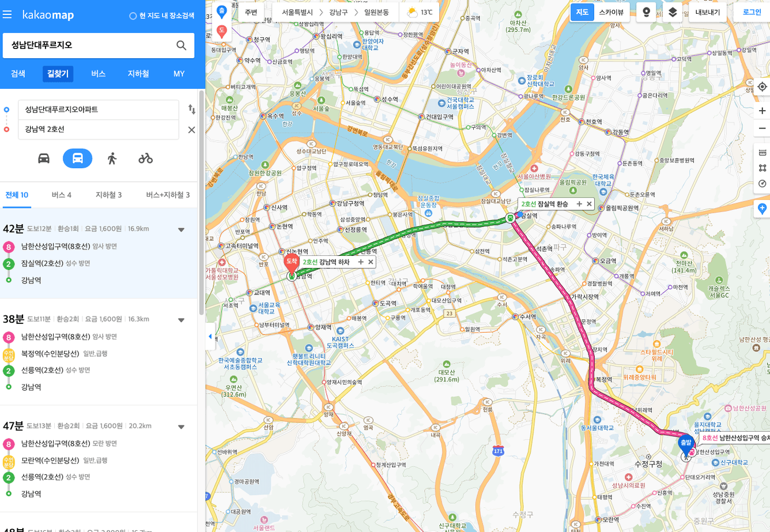Click the 내보내기 export button
Image resolution: width=770 pixels, height=532 pixels.
tap(708, 12)
